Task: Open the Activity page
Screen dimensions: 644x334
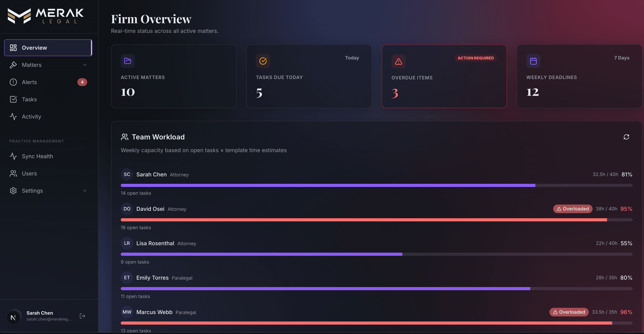Action: (48, 117)
